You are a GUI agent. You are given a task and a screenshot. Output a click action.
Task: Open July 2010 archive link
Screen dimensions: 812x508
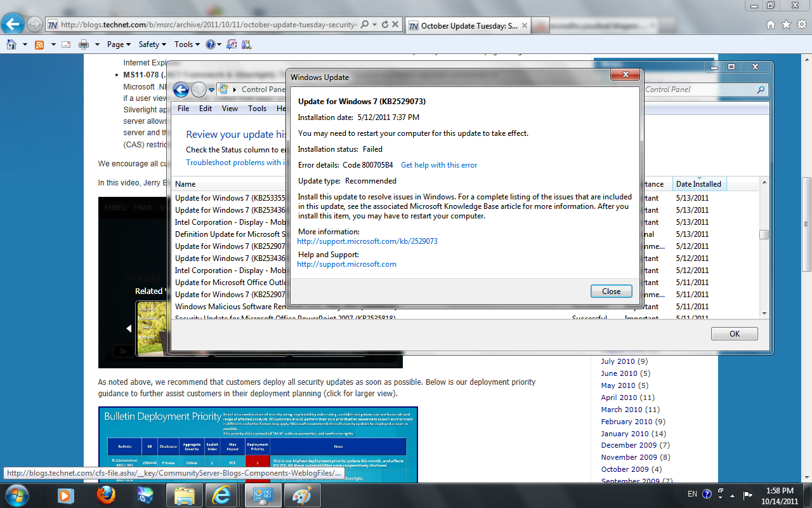coord(618,361)
